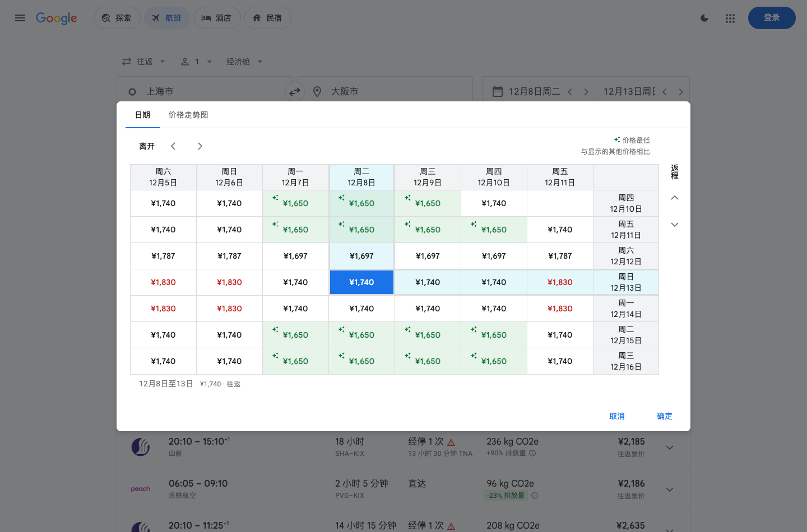
Task: Open the Google apps grid
Action: [x=730, y=18]
